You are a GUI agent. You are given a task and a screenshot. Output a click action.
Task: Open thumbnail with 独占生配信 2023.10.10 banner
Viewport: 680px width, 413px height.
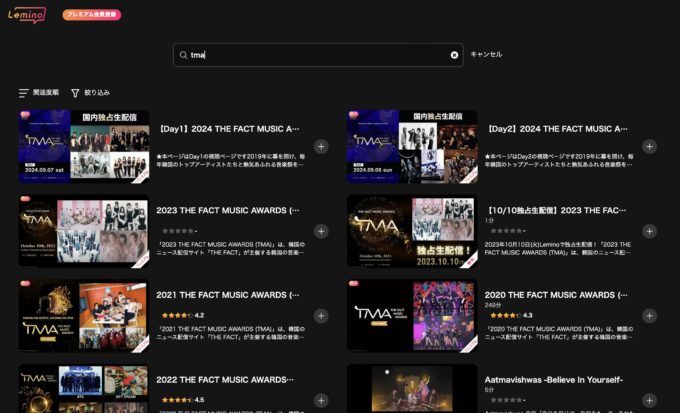coord(412,231)
